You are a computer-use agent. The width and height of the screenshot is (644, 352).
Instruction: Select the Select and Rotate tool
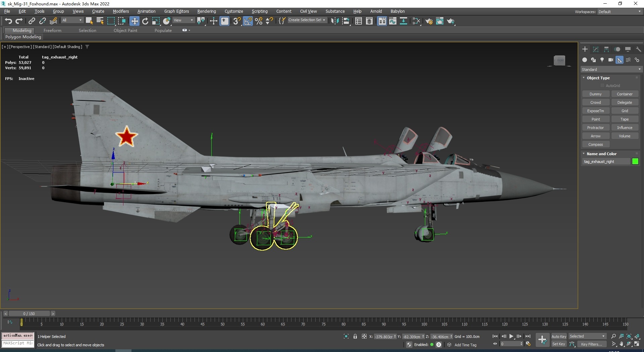(x=145, y=21)
